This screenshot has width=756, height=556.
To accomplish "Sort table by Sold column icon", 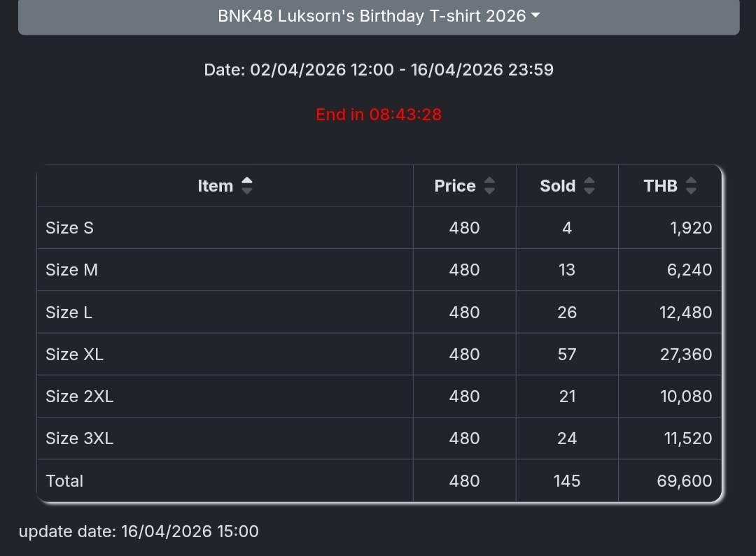I will point(589,186).
